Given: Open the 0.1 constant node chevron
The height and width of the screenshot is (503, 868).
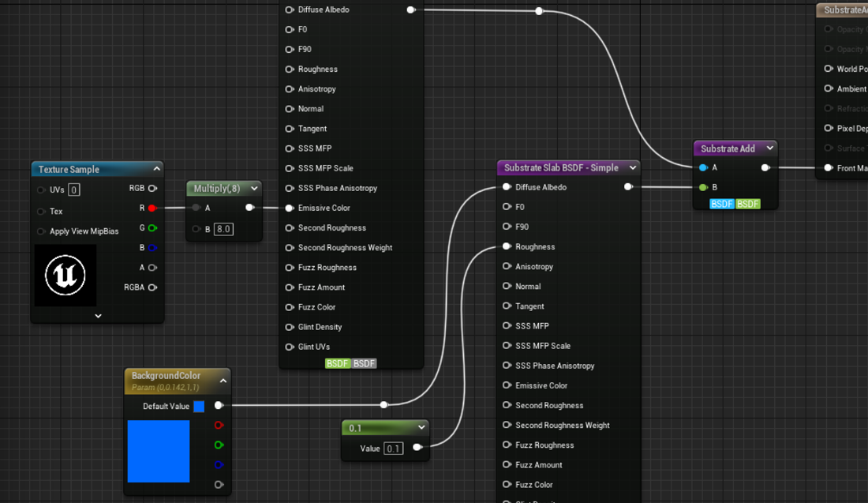Looking at the screenshot, I should coord(421,428).
